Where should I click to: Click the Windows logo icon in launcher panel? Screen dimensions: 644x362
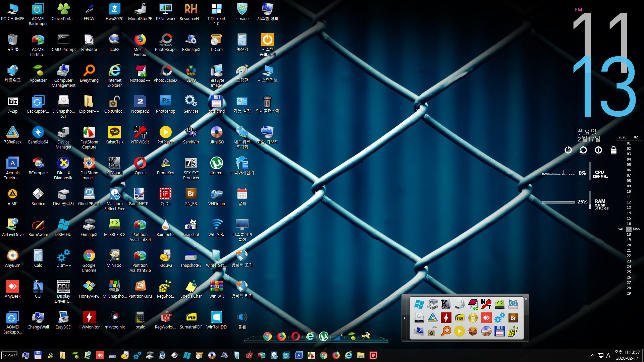pyautogui.click(x=419, y=304)
